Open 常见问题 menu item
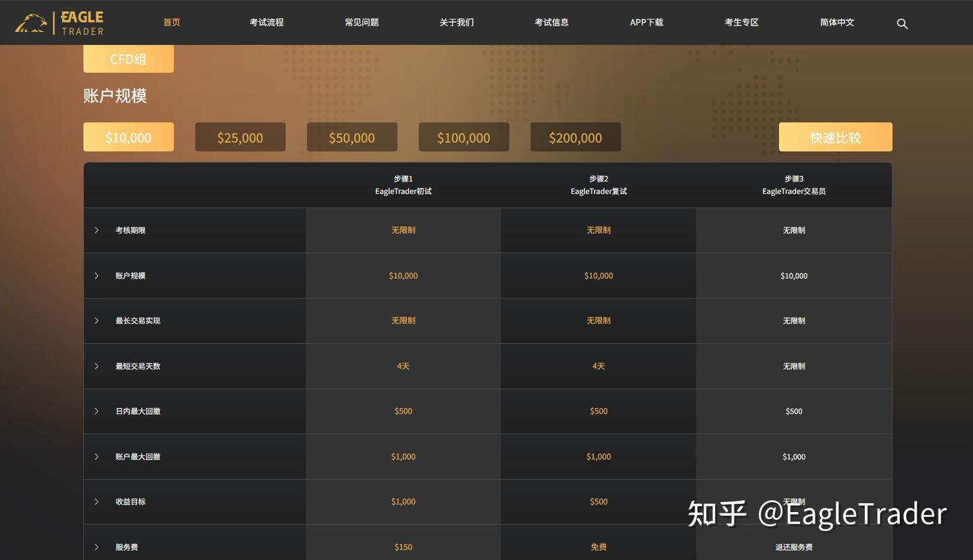This screenshot has width=973, height=560. pyautogui.click(x=361, y=22)
